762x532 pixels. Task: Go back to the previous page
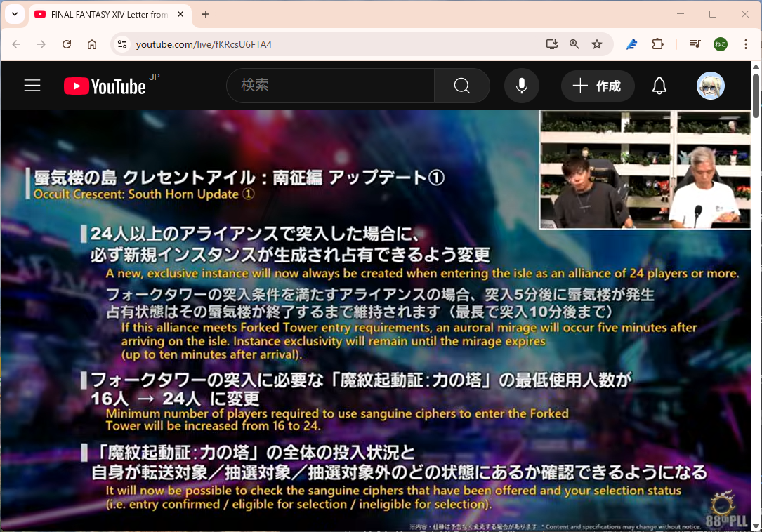(x=17, y=44)
